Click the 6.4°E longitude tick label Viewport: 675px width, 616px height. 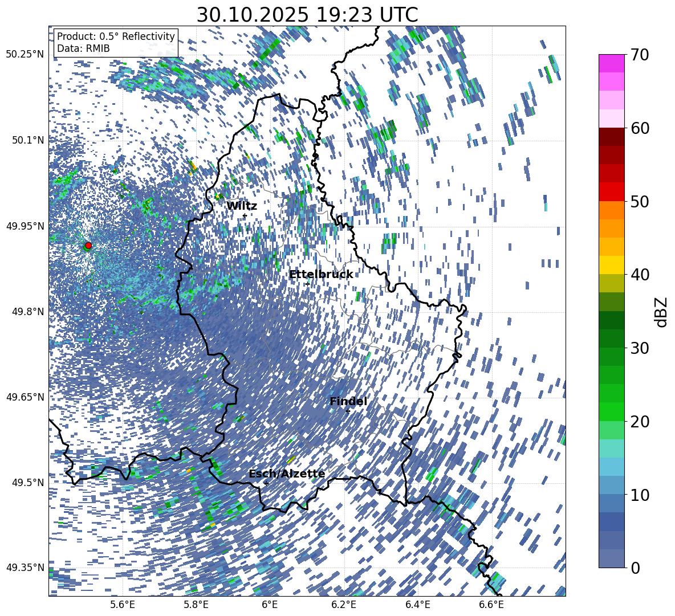click(x=418, y=605)
